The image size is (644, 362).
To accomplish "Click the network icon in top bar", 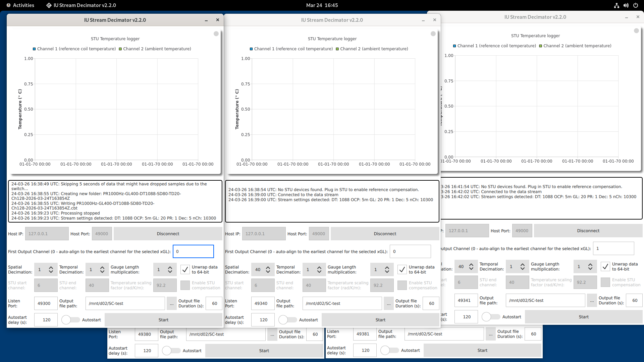I will tap(616, 5).
